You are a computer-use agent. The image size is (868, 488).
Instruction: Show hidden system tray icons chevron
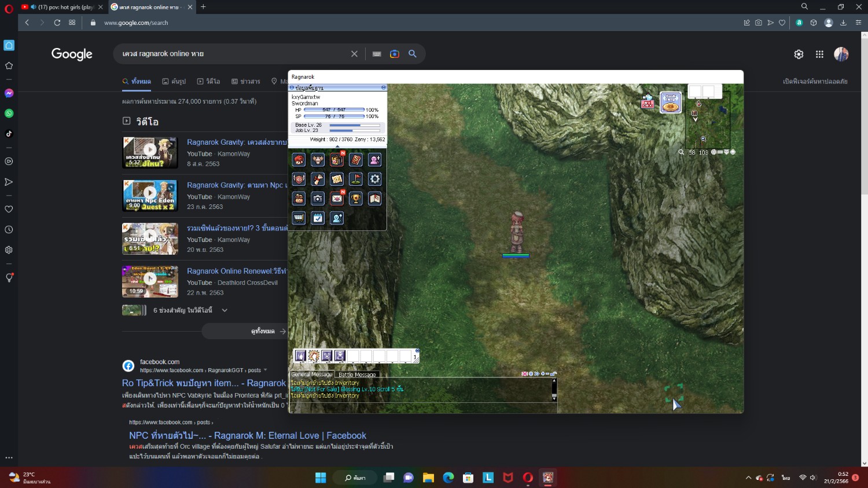pos(748,478)
